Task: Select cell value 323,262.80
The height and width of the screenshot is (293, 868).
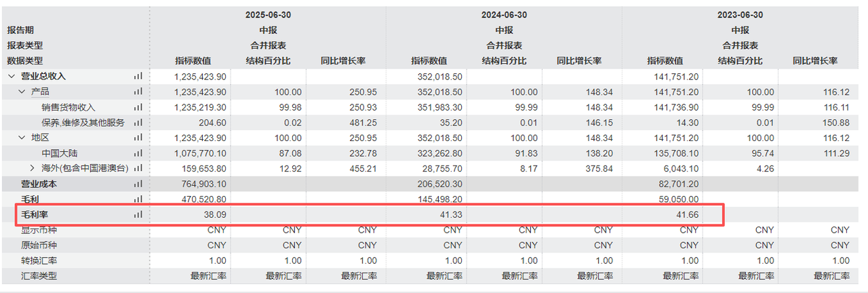Action: point(441,153)
